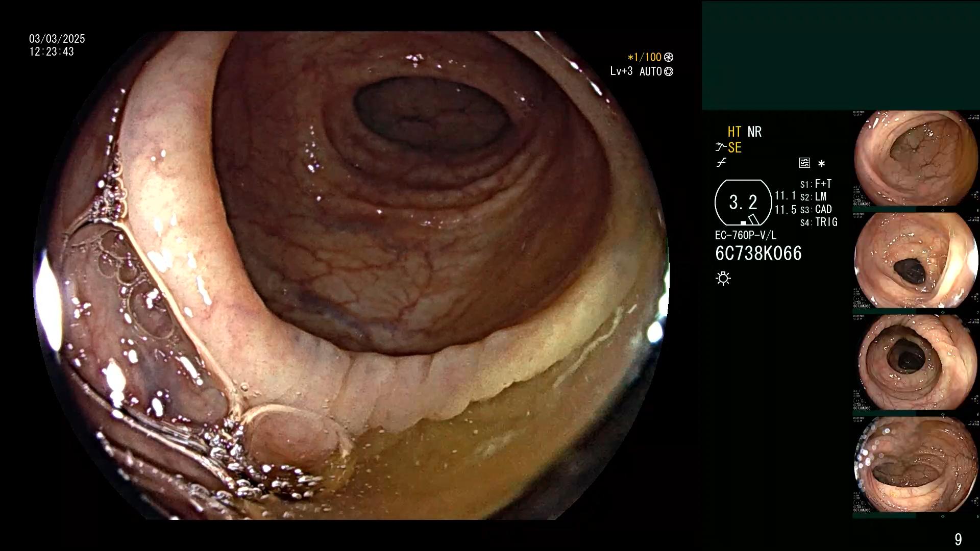Image resolution: width=980 pixels, height=551 pixels.
Task: Click the serial number 6C738K066
Action: pos(758,253)
